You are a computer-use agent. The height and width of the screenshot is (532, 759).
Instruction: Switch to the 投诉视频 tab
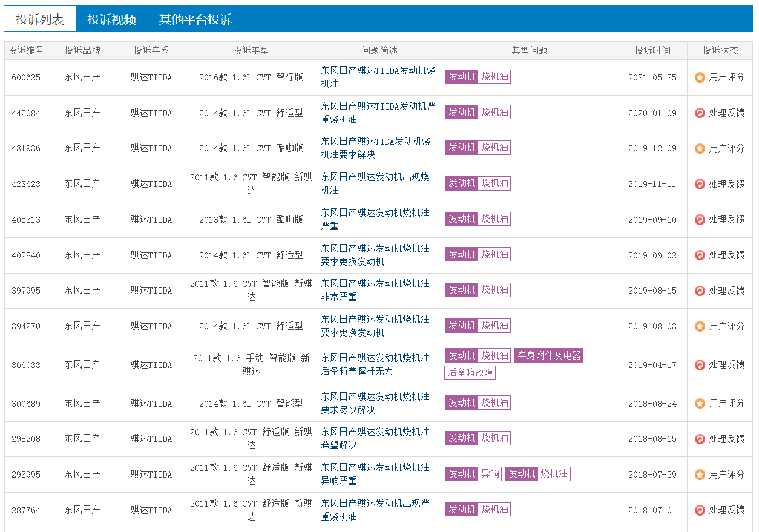pos(111,19)
